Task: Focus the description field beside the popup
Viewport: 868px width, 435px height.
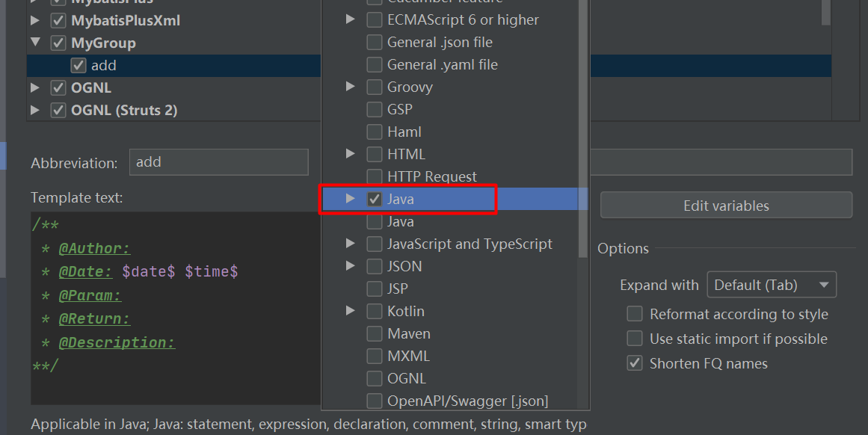Action: tap(721, 162)
